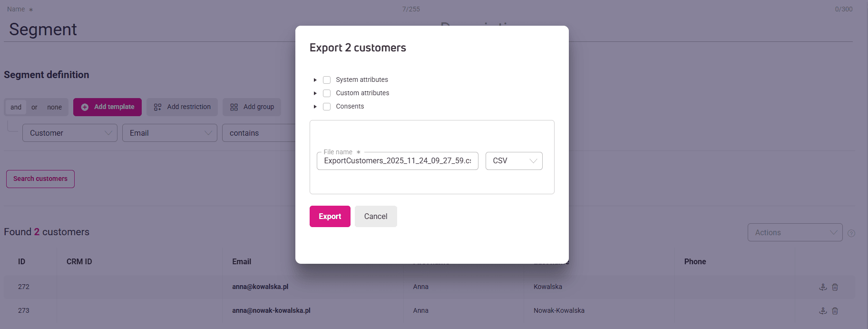868x329 pixels.
Task: Click the plus icon on Add template
Action: pos(85,107)
